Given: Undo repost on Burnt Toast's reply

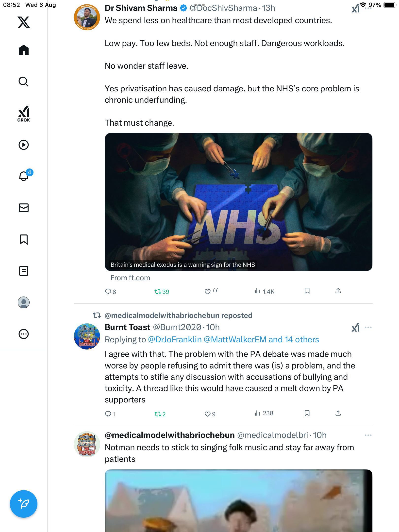Looking at the screenshot, I should [158, 414].
